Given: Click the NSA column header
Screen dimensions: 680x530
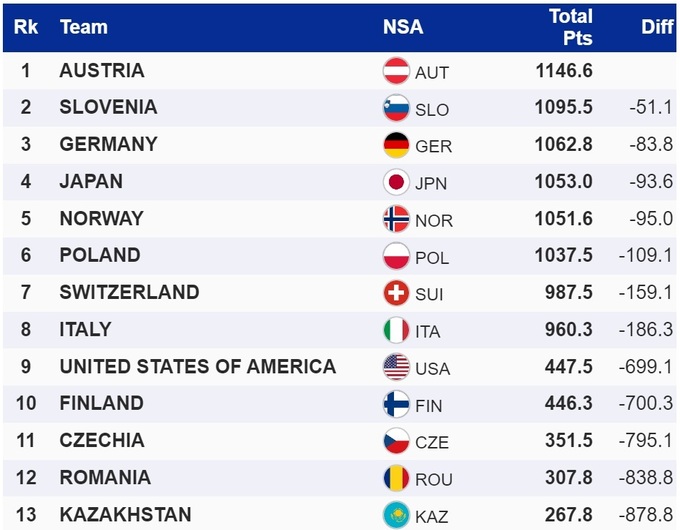Looking at the screenshot, I should click(403, 27).
